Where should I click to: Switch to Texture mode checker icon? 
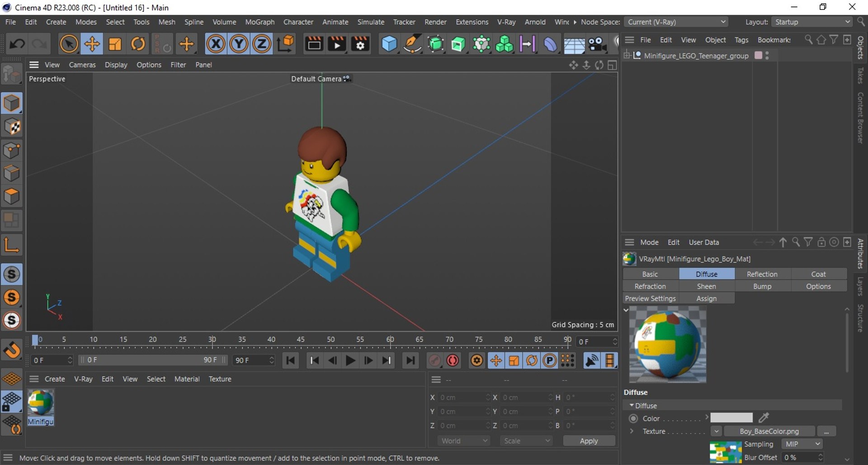pyautogui.click(x=12, y=127)
